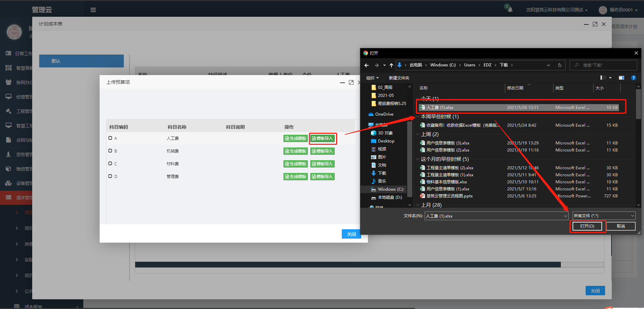The width and height of the screenshot is (644, 309).
Task: Sort files by 名称 column
Action: [x=424, y=88]
